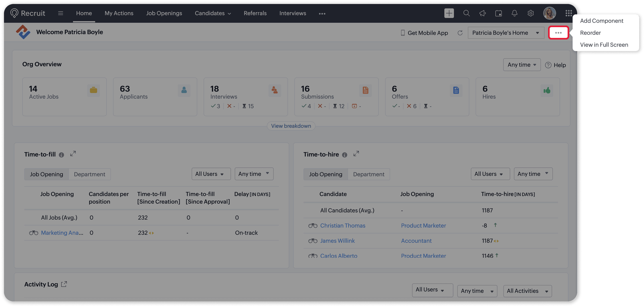Switch Time-to-fill to the Department view
644x307 pixels.
[x=90, y=174]
